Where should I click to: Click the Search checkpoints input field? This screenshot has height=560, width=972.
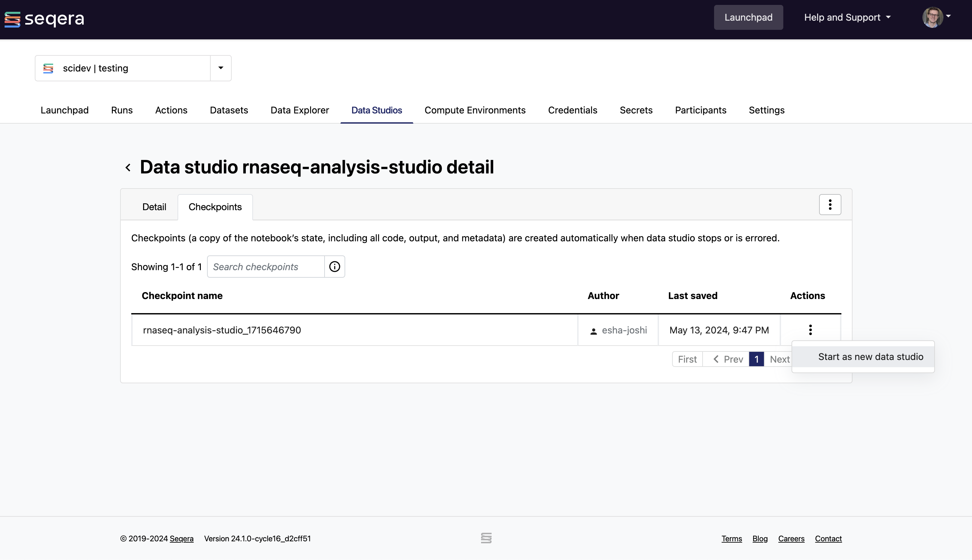266,266
